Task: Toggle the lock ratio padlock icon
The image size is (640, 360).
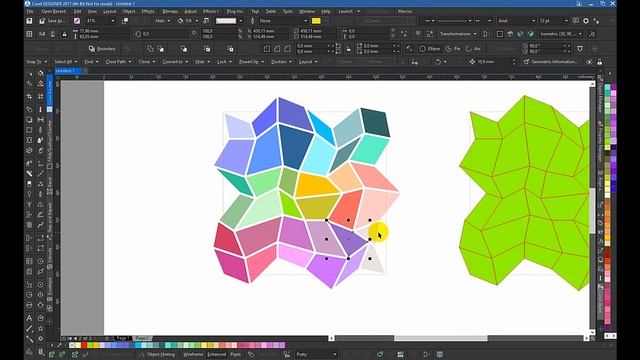Action: [64, 34]
